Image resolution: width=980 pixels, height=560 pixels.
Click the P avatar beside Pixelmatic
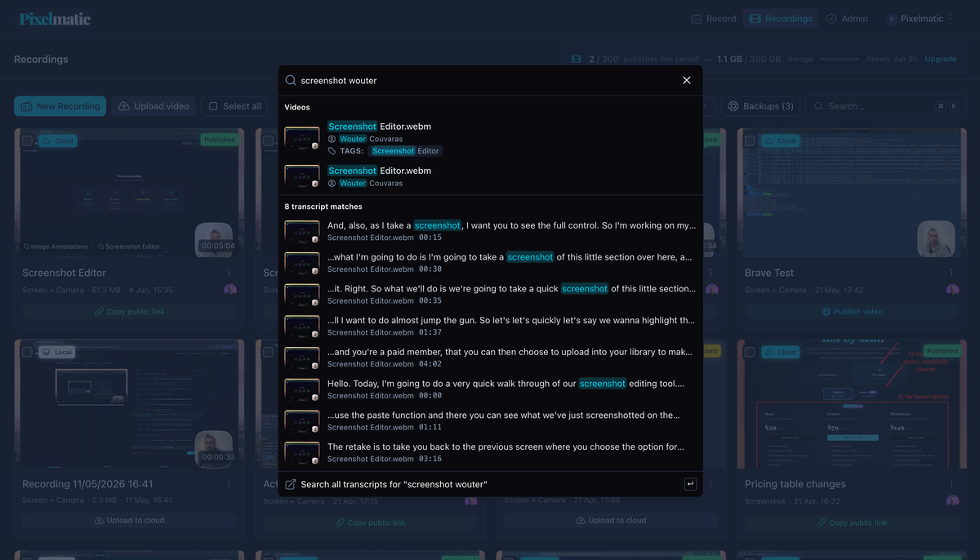892,19
